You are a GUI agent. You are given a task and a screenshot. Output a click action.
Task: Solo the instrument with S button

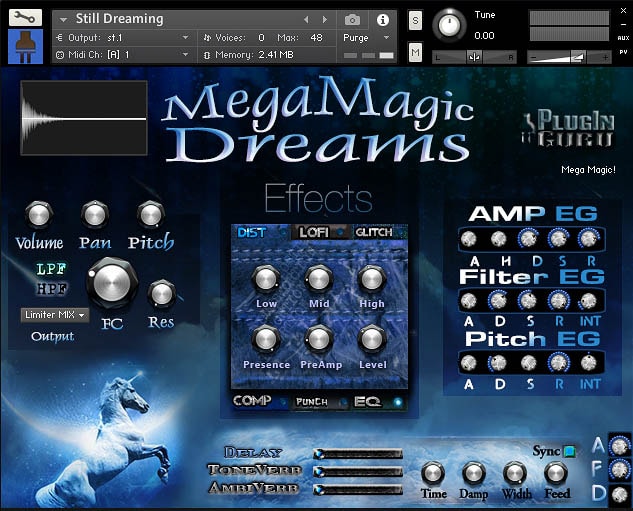[x=415, y=22]
